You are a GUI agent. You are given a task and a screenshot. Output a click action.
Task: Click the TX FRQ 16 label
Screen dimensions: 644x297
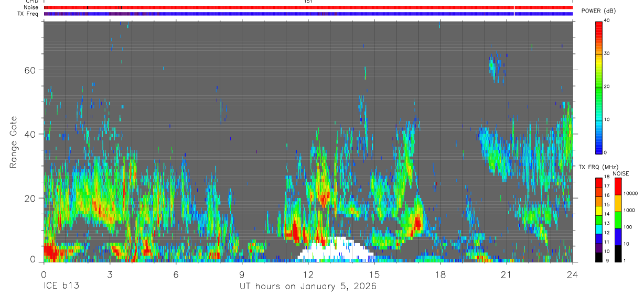click(x=607, y=196)
